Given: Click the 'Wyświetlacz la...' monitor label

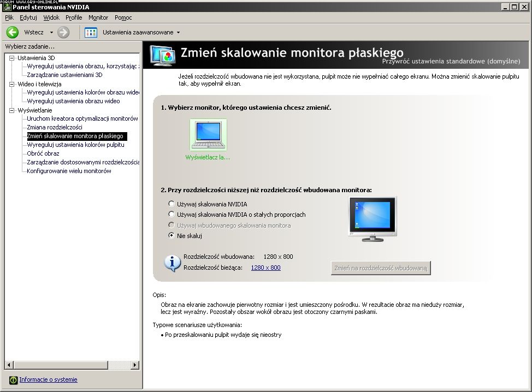Looking at the screenshot, I should point(208,157).
